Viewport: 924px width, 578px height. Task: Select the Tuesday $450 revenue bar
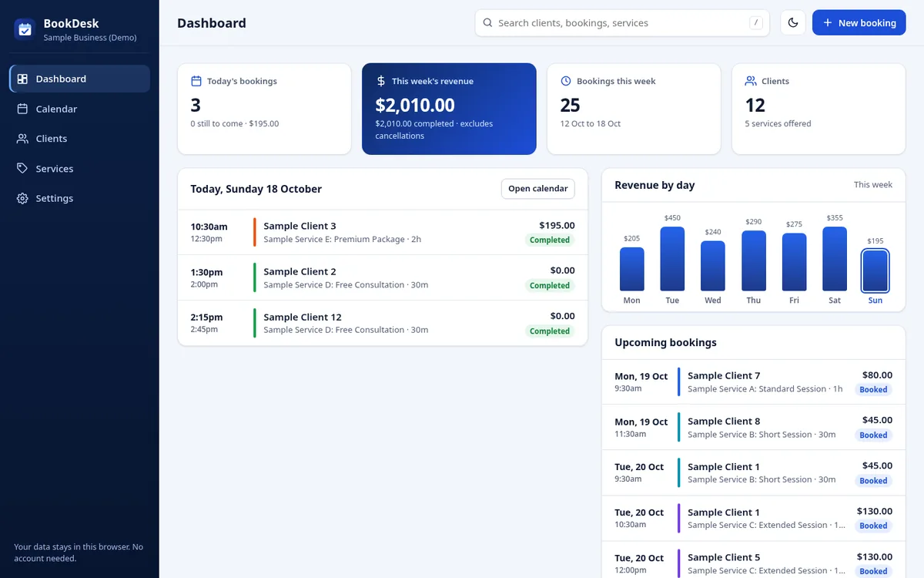(672, 259)
